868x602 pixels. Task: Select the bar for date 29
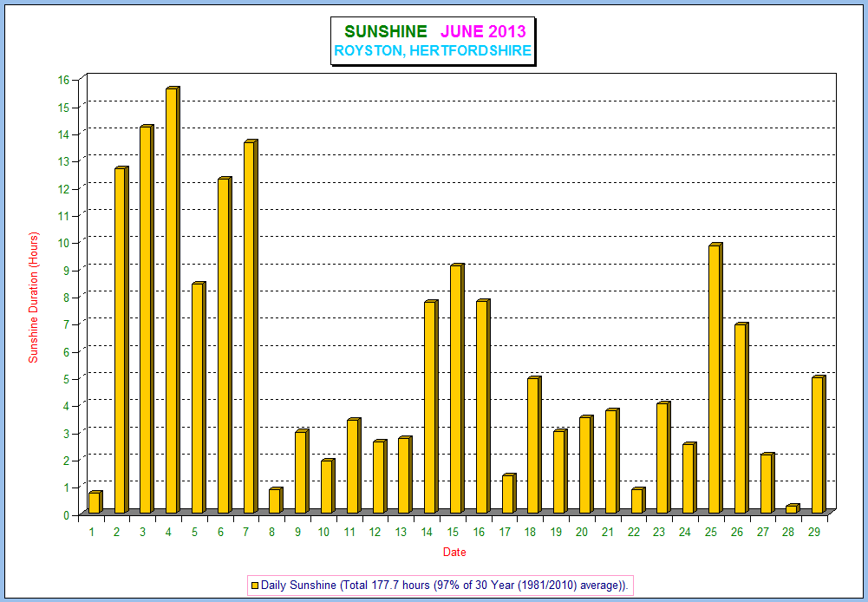819,444
